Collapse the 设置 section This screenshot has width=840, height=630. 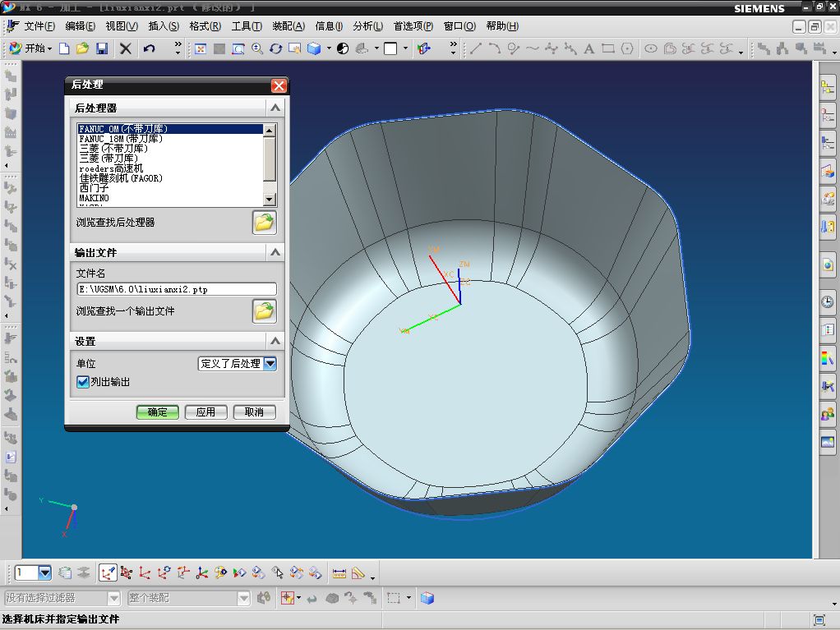275,341
